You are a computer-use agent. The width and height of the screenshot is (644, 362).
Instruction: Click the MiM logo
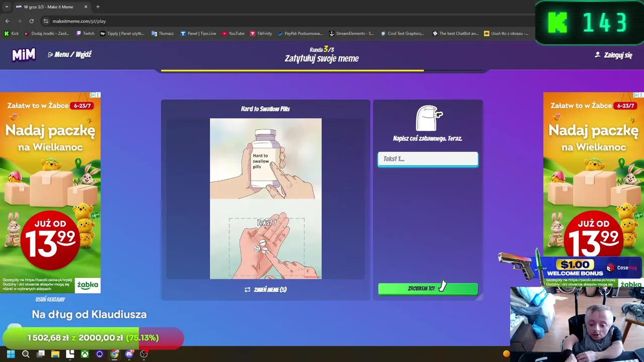24,54
